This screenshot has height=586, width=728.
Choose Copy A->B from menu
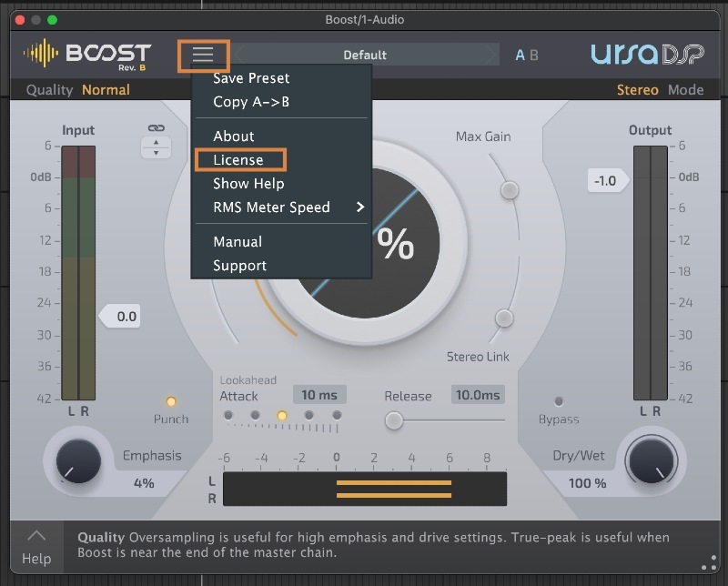(251, 102)
